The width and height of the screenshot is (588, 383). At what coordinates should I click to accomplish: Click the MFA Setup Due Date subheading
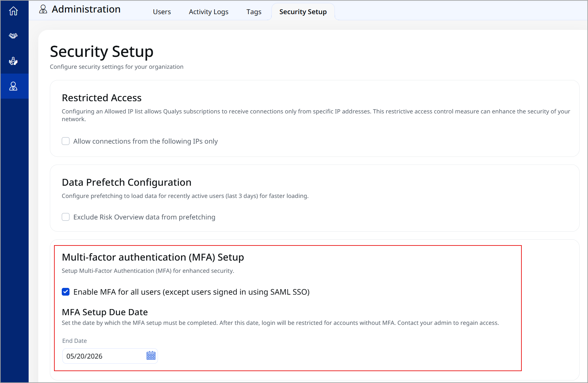(x=105, y=312)
